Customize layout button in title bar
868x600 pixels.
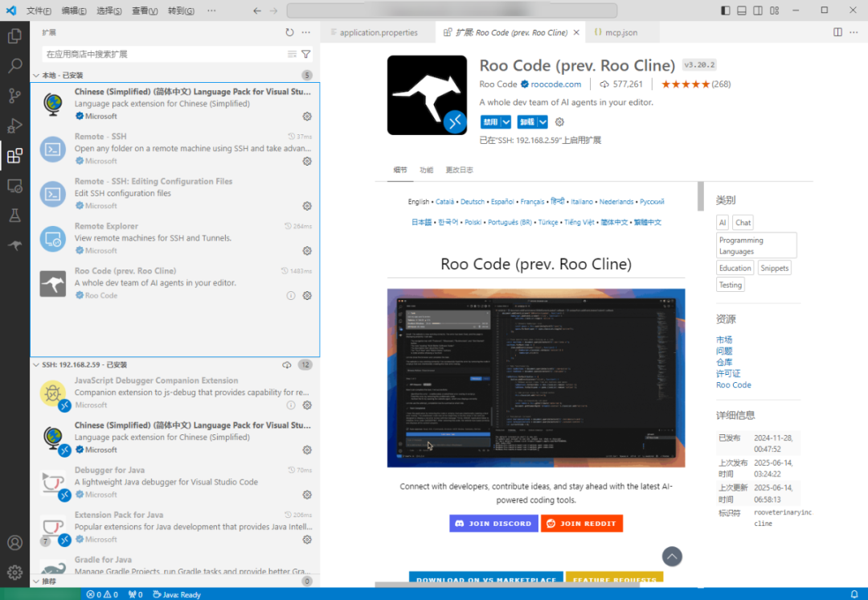pos(775,10)
